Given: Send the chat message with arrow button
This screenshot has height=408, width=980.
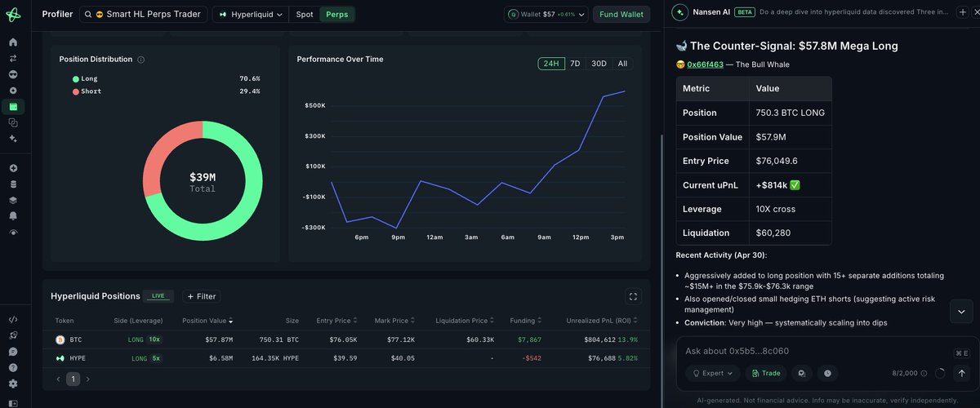Looking at the screenshot, I should pyautogui.click(x=962, y=373).
